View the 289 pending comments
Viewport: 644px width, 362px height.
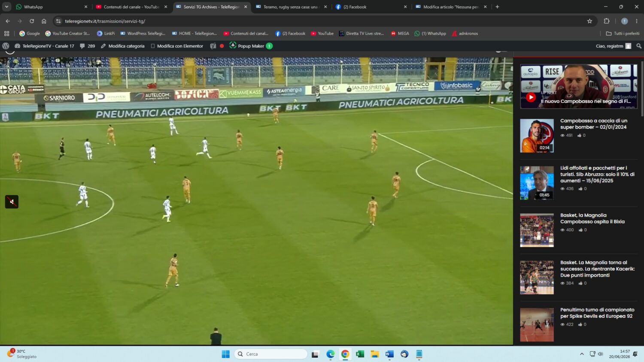88,46
